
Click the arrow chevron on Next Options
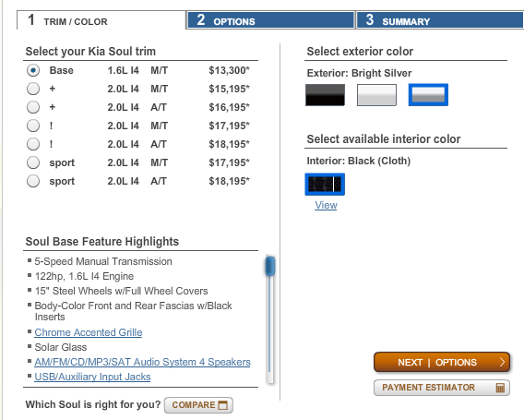click(x=502, y=362)
